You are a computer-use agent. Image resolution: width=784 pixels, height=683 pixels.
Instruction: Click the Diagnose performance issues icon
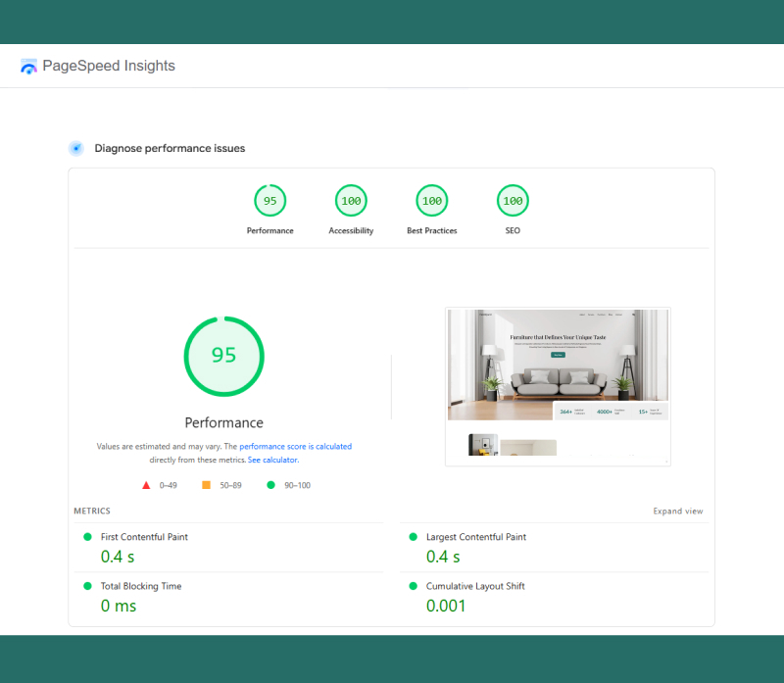[75, 148]
